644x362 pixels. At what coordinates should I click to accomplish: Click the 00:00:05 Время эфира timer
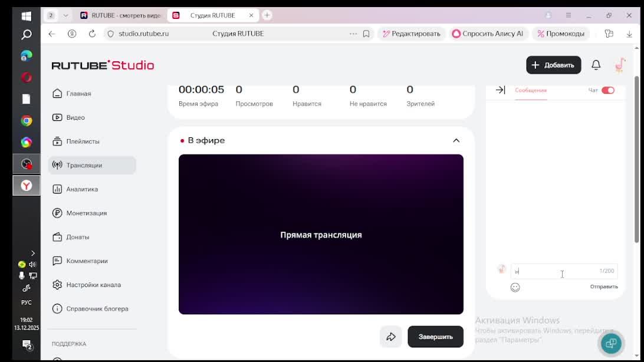tap(201, 90)
